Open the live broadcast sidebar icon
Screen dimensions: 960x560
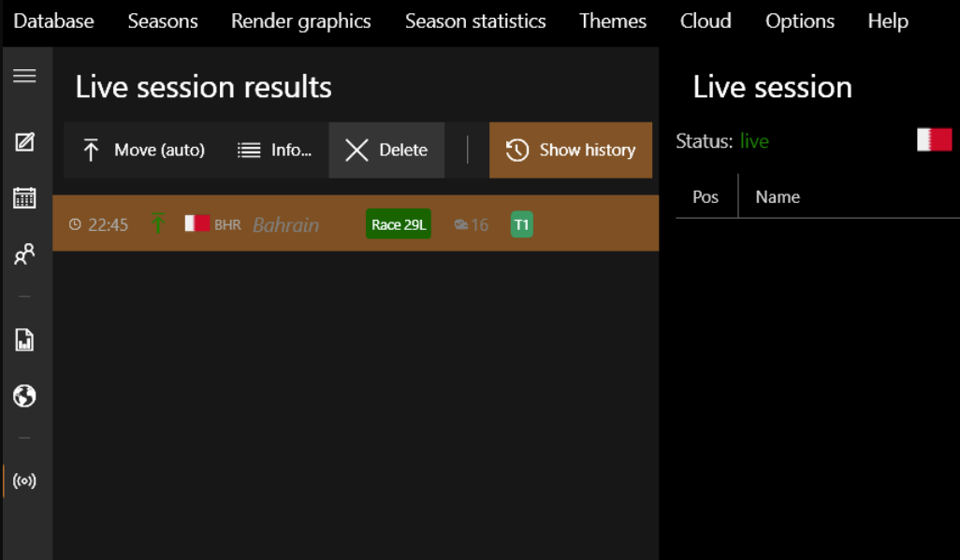point(24,481)
